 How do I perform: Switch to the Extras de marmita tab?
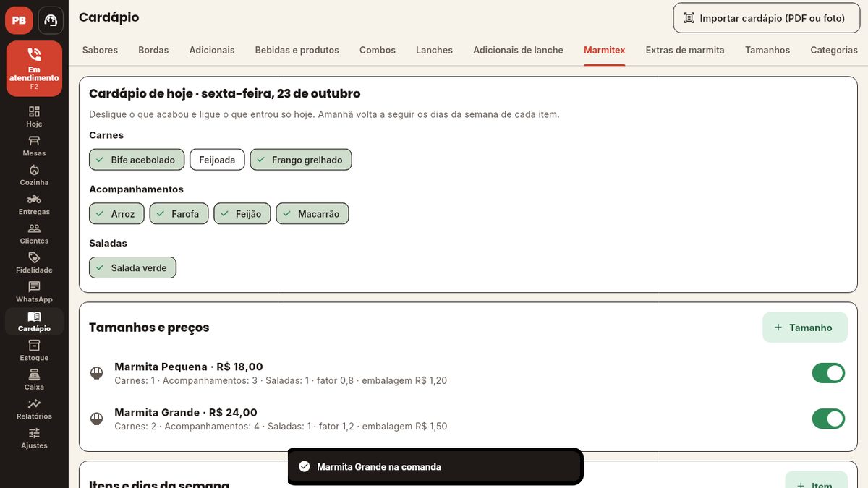click(685, 50)
